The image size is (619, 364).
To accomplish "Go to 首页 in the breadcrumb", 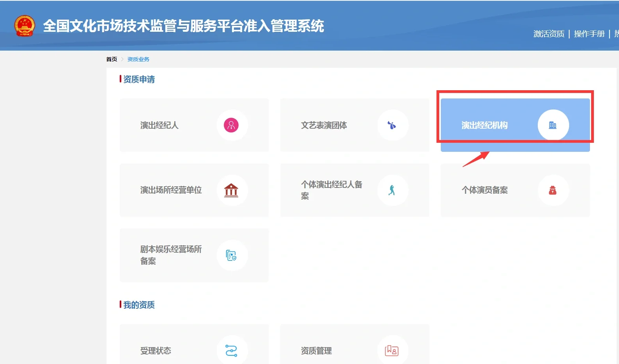I will tap(111, 59).
